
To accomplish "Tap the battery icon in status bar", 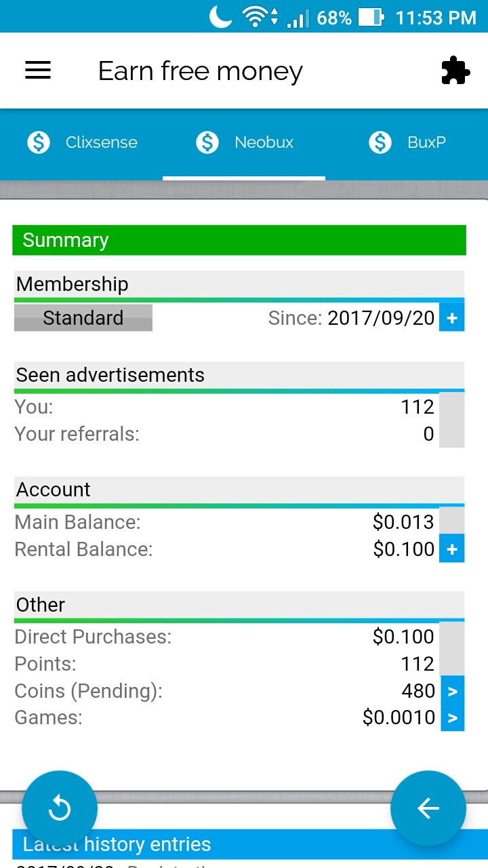I will pos(371,17).
